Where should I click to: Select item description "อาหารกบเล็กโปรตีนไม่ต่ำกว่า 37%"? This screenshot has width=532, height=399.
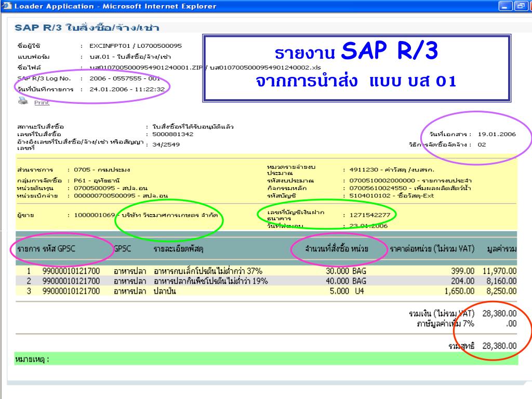click(208, 271)
